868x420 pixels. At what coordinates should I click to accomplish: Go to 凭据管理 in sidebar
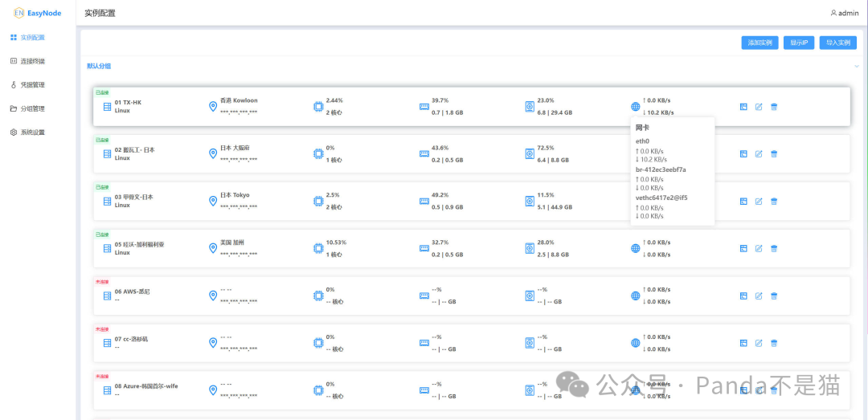pyautogui.click(x=27, y=85)
